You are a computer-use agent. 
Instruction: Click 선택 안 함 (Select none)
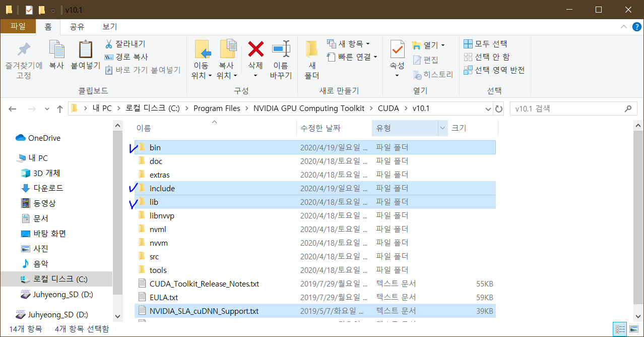point(487,57)
